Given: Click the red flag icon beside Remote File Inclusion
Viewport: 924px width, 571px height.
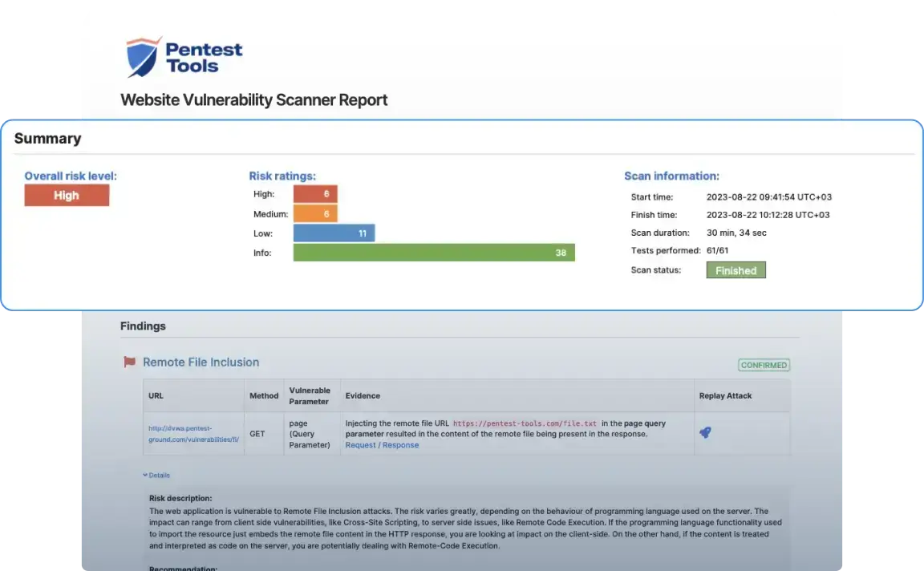Looking at the screenshot, I should tap(129, 362).
